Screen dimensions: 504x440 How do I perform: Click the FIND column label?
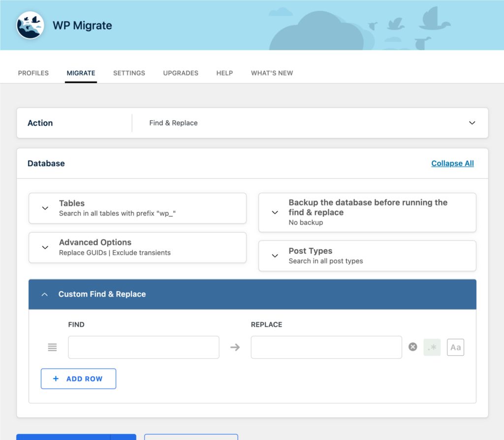(x=76, y=324)
